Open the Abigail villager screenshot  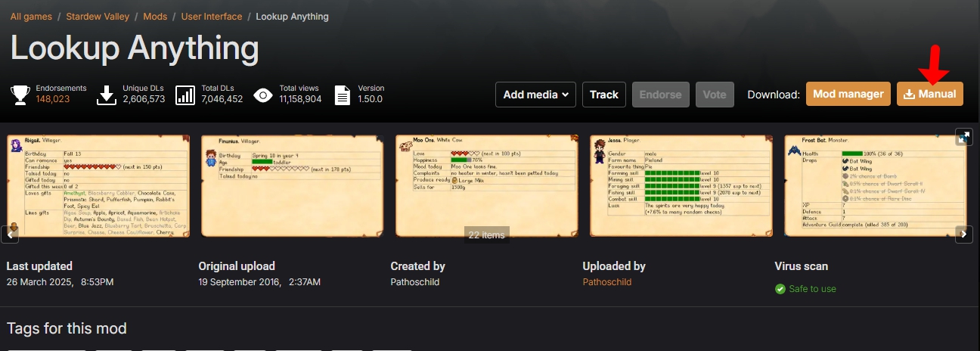click(x=98, y=186)
